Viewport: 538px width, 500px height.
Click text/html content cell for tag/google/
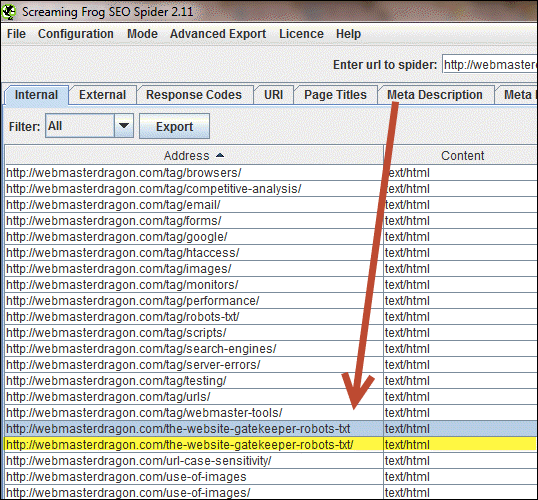coord(461,237)
